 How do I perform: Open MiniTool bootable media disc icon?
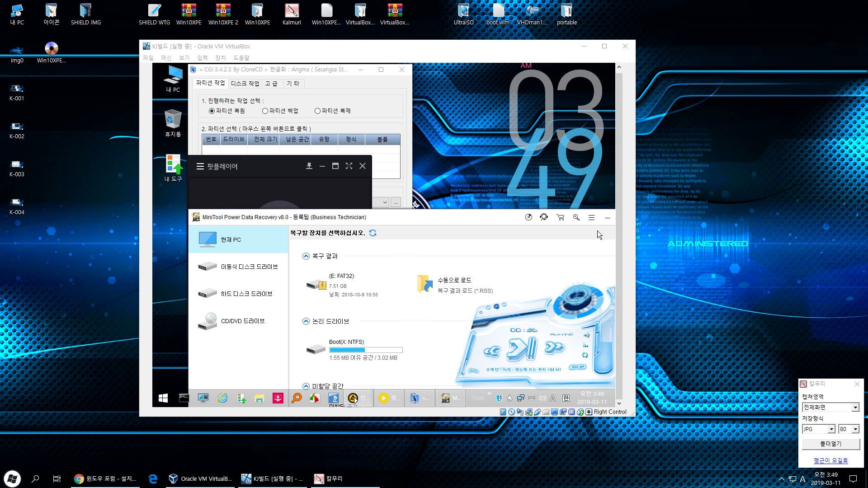coord(528,217)
